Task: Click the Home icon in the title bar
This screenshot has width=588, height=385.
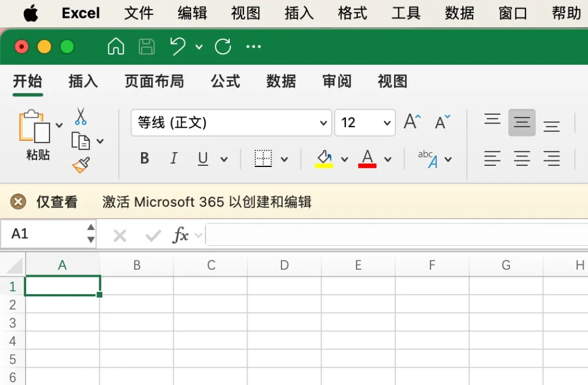Action: tap(116, 46)
